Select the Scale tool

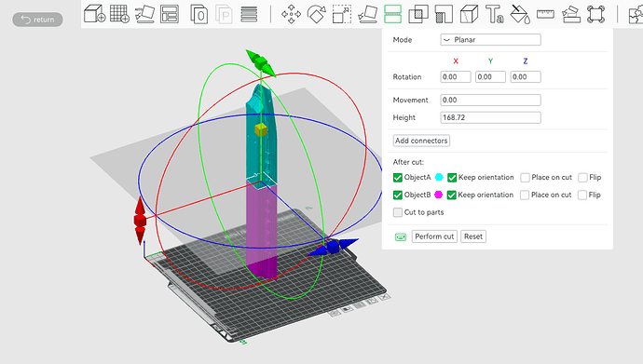point(342,14)
